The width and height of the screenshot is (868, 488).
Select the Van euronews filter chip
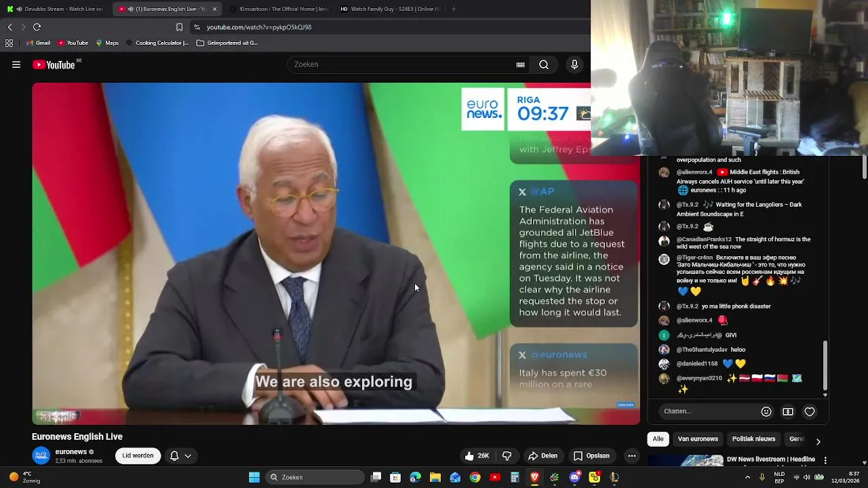pyautogui.click(x=698, y=439)
